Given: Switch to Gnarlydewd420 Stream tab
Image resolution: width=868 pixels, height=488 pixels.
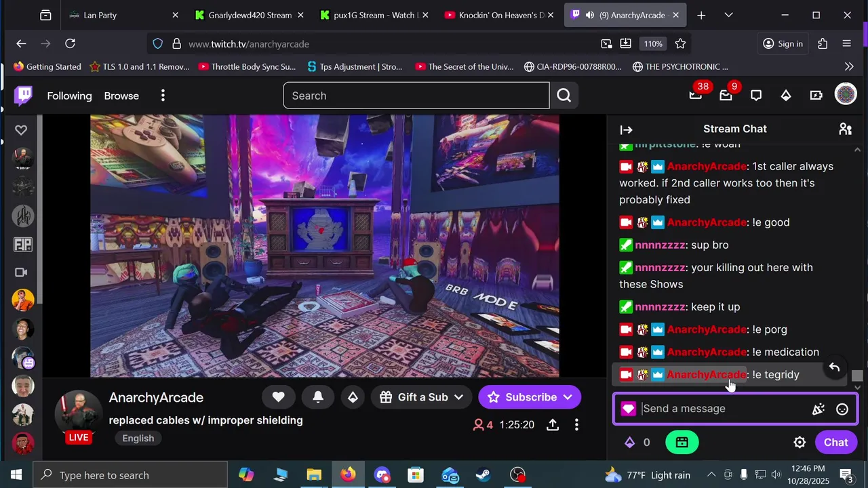Looking at the screenshot, I should 250,15.
